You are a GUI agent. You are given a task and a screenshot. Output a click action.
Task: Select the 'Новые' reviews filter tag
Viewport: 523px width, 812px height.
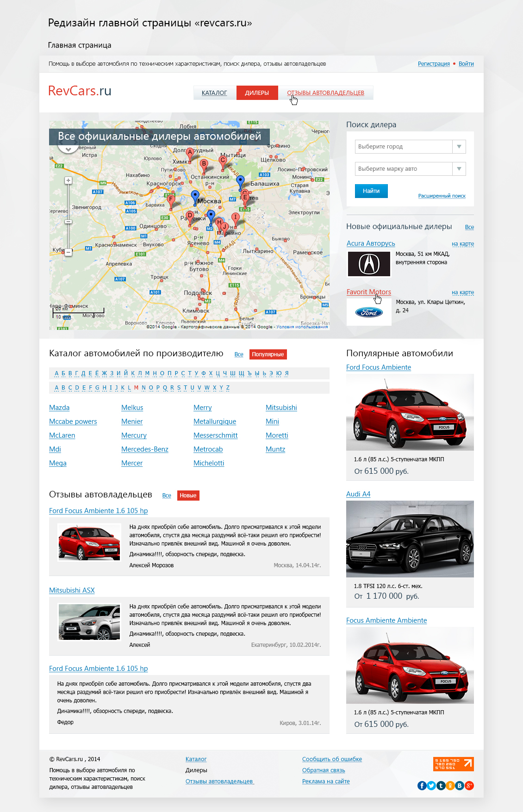[x=188, y=496]
